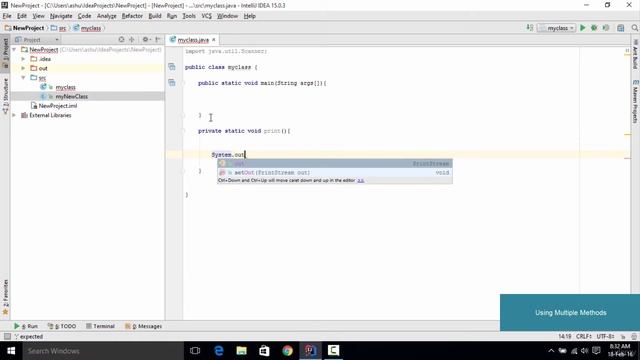This screenshot has height=360, width=640.
Task: Click the 14:19 cursor position in status bar
Action: 565,336
